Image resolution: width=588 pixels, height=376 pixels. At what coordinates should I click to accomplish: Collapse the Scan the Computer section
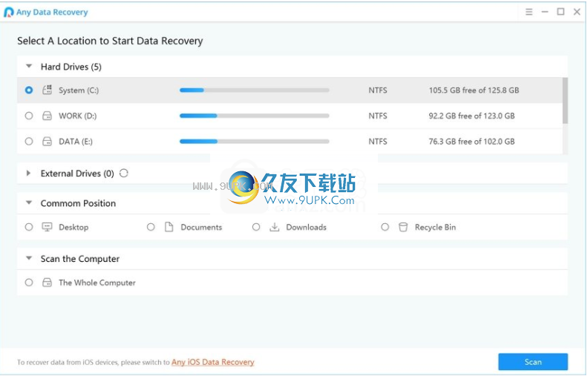coord(29,258)
